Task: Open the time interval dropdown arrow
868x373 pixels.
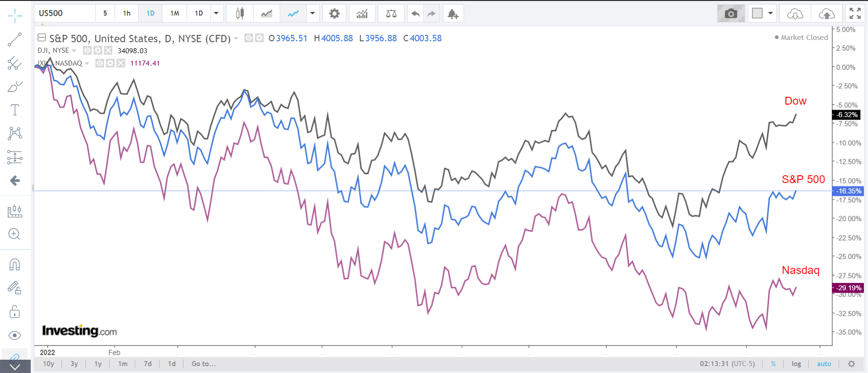Action: point(216,13)
